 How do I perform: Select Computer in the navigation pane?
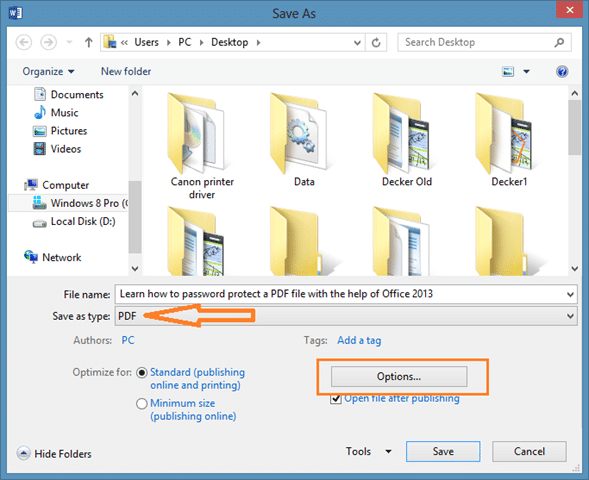click(x=57, y=185)
